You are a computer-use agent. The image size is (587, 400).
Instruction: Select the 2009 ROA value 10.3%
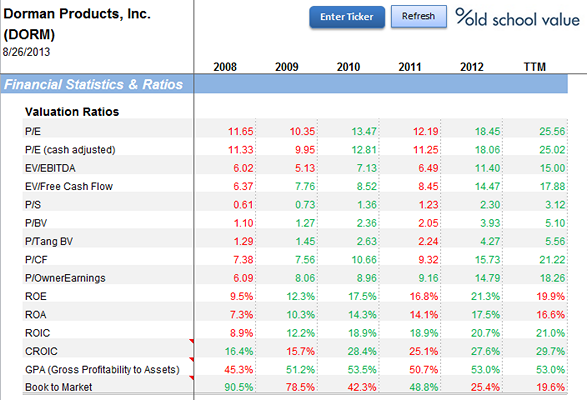click(301, 315)
